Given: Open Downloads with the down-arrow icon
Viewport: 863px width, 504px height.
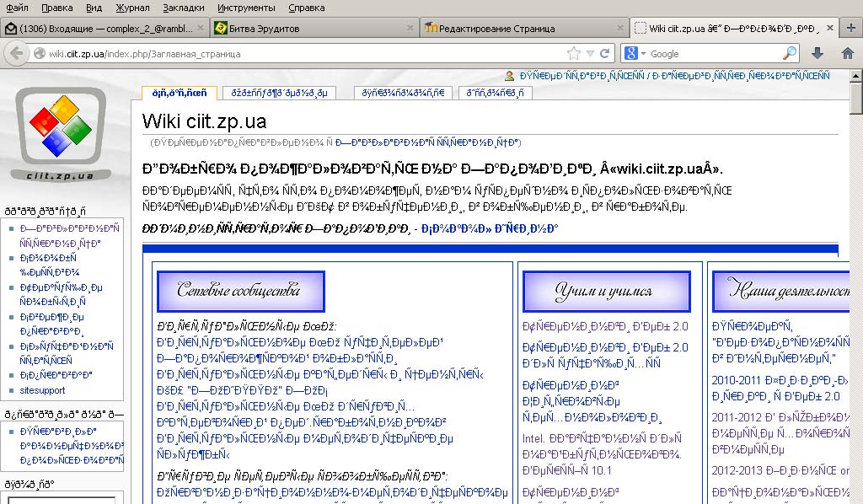Looking at the screenshot, I should click(817, 53).
